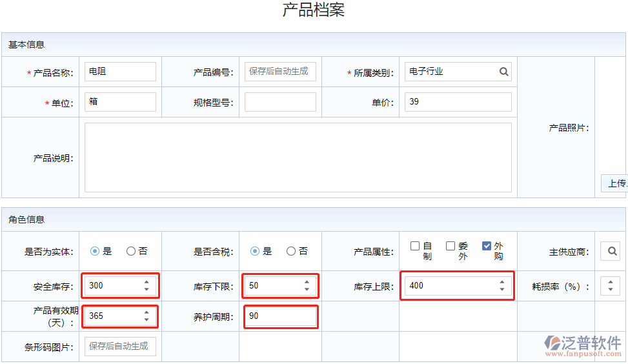Click the 产品属性 label
This screenshot has width=628, height=364.
373,252
